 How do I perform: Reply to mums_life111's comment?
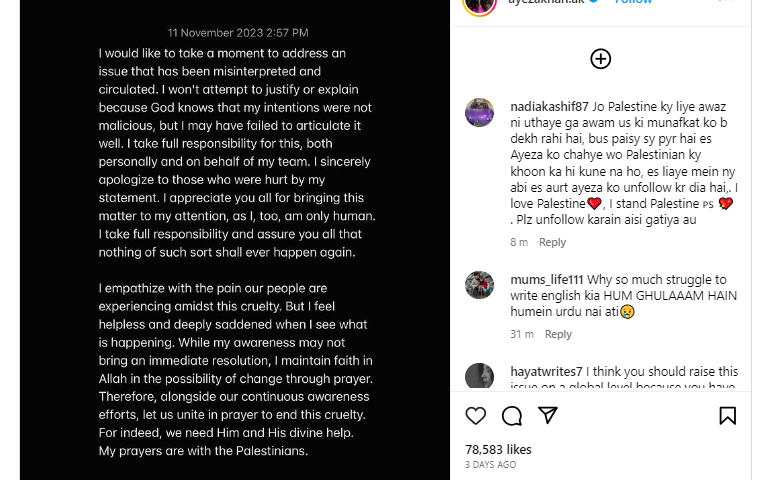point(558,334)
